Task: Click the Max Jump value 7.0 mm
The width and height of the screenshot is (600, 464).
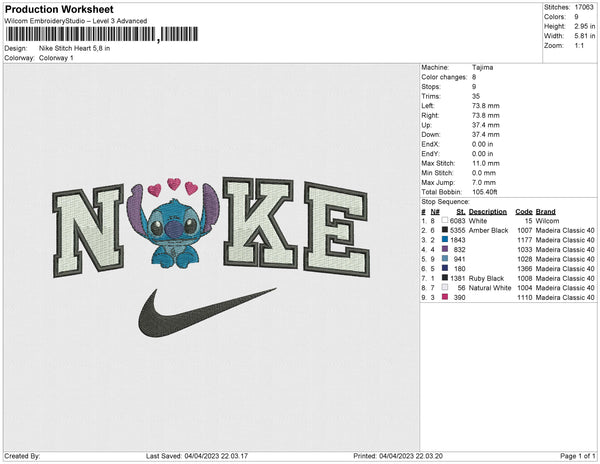Action: point(484,182)
